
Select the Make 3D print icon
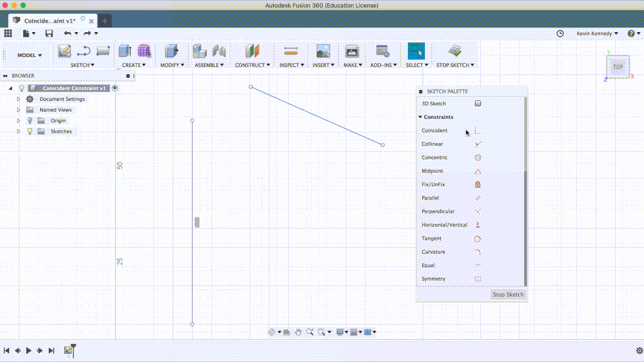click(352, 51)
